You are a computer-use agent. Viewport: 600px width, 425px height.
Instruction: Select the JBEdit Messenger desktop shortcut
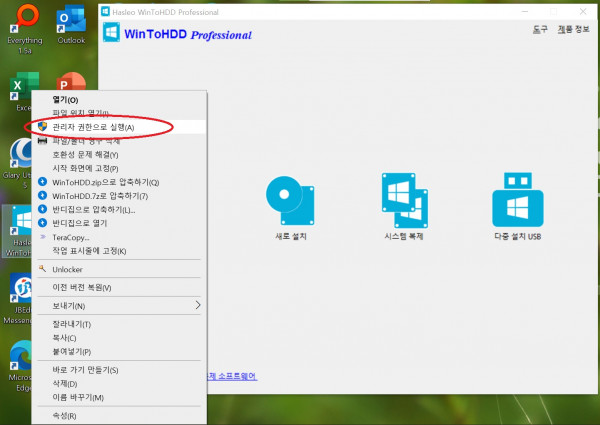[x=17, y=298]
